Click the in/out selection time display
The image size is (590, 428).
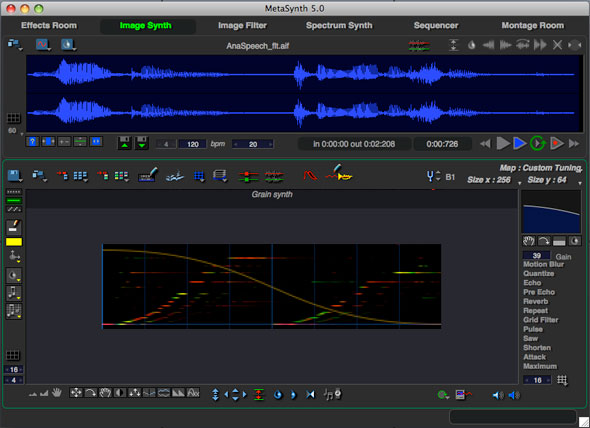pyautogui.click(x=354, y=144)
